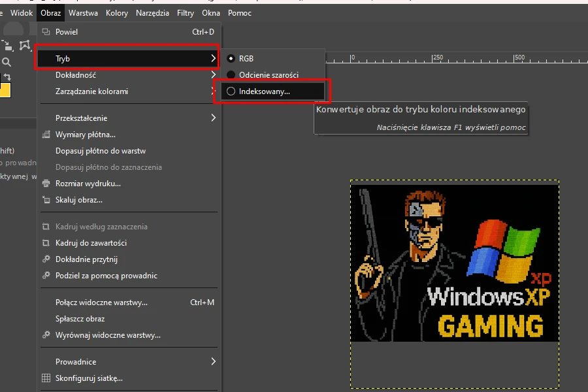The width and height of the screenshot is (588, 392).
Task: Choose Spłaszcz obraz
Action: (x=129, y=319)
